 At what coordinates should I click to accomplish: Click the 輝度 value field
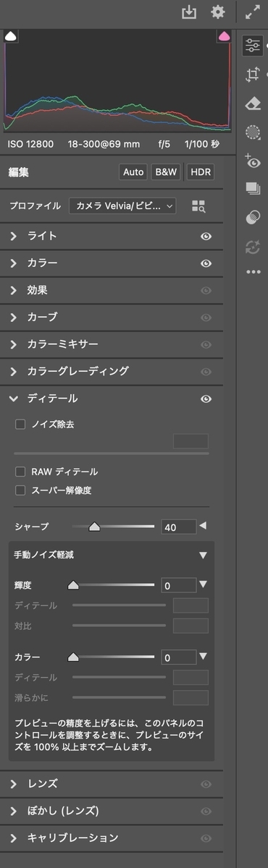point(179,585)
